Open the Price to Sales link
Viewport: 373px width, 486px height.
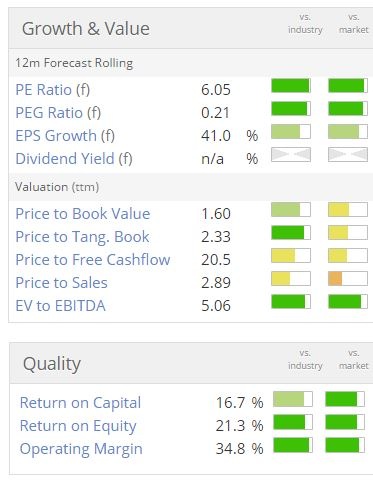click(x=61, y=283)
